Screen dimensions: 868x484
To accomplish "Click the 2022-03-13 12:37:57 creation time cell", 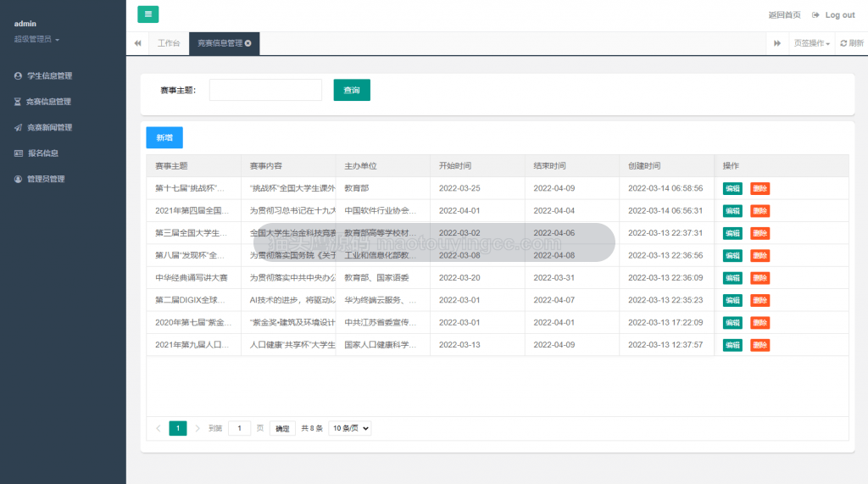I will 665,345.
